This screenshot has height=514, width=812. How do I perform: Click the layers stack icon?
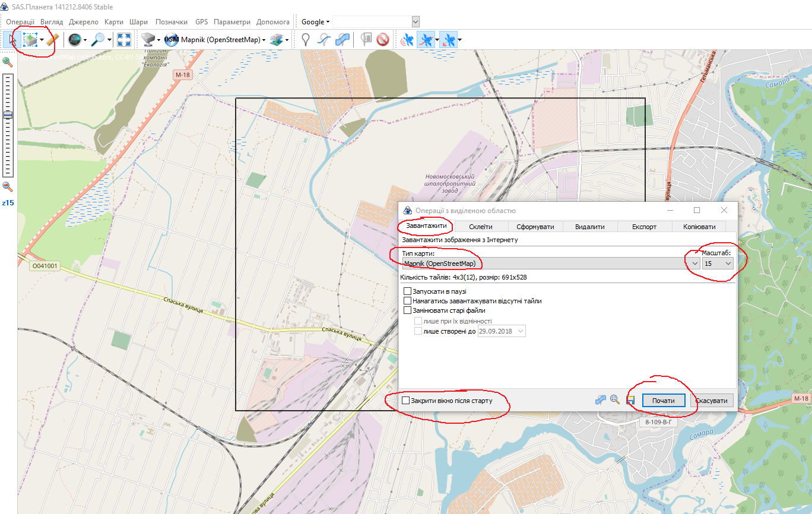[x=276, y=40]
